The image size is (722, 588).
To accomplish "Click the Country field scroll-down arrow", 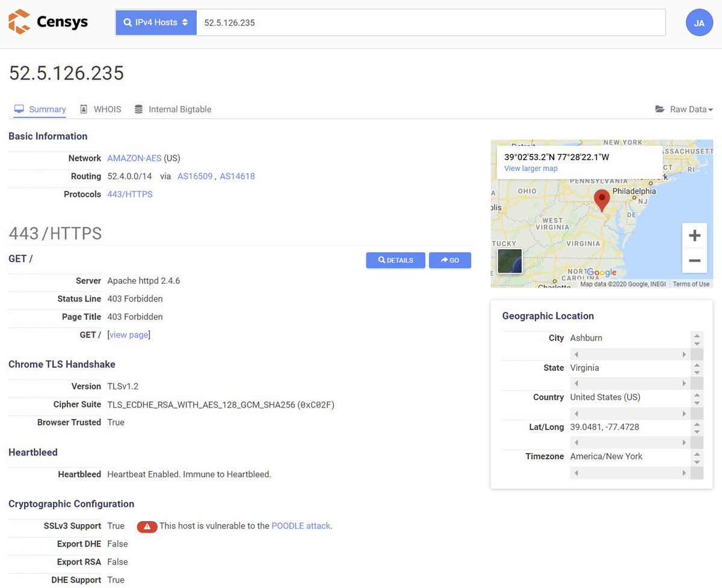I will 697,403.
